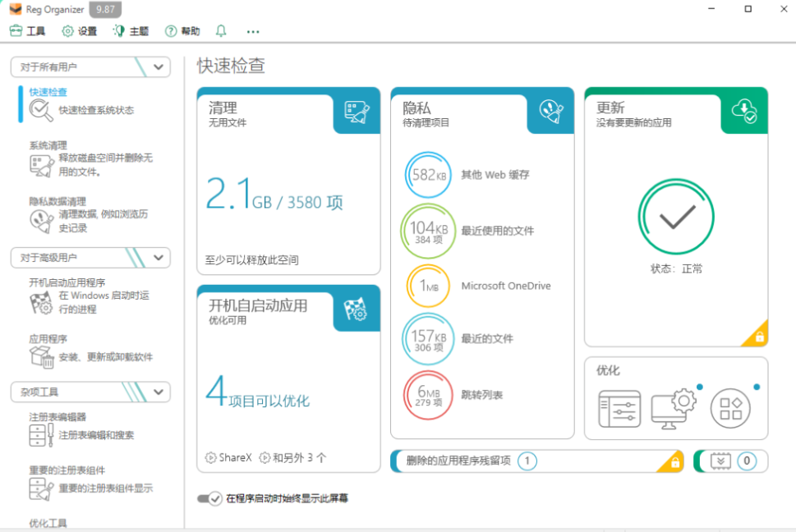Open the three-dot more options menu

tap(253, 31)
